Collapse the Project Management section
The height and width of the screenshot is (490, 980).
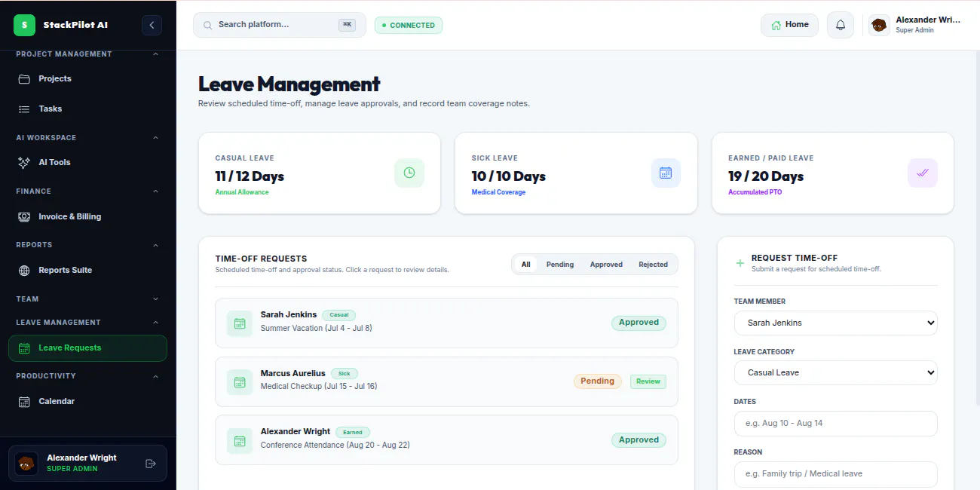[x=87, y=54]
